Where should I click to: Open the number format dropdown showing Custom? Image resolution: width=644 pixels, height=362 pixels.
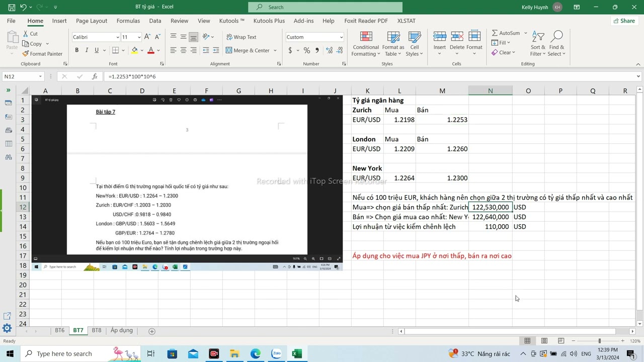click(x=341, y=37)
